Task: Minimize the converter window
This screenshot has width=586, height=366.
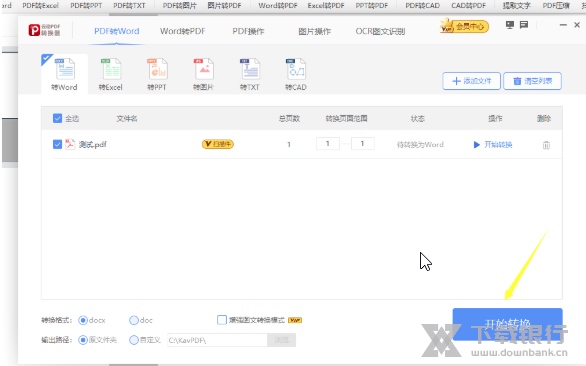Action: 563,25
